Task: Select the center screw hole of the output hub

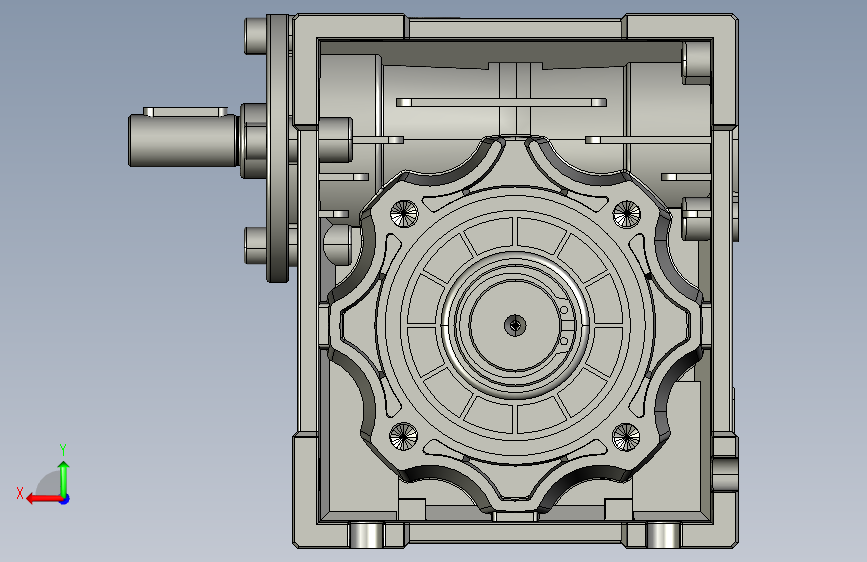Action: [x=515, y=325]
